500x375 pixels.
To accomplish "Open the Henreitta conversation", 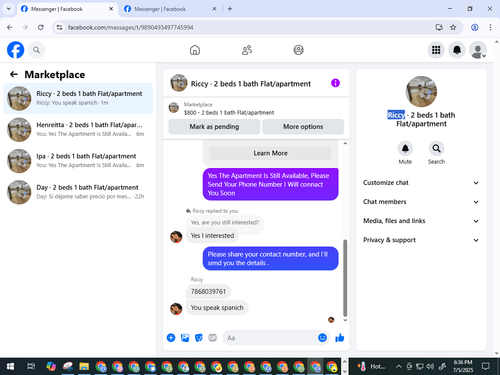I will tap(78, 130).
